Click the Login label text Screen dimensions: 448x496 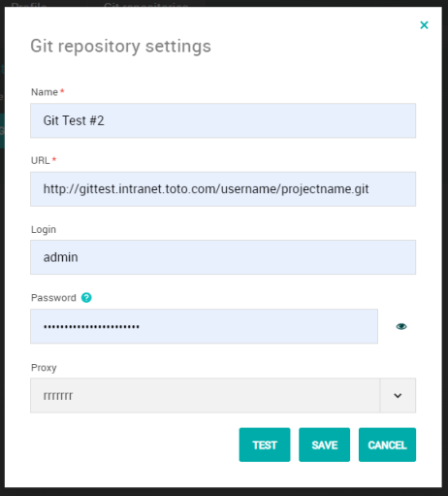point(44,229)
